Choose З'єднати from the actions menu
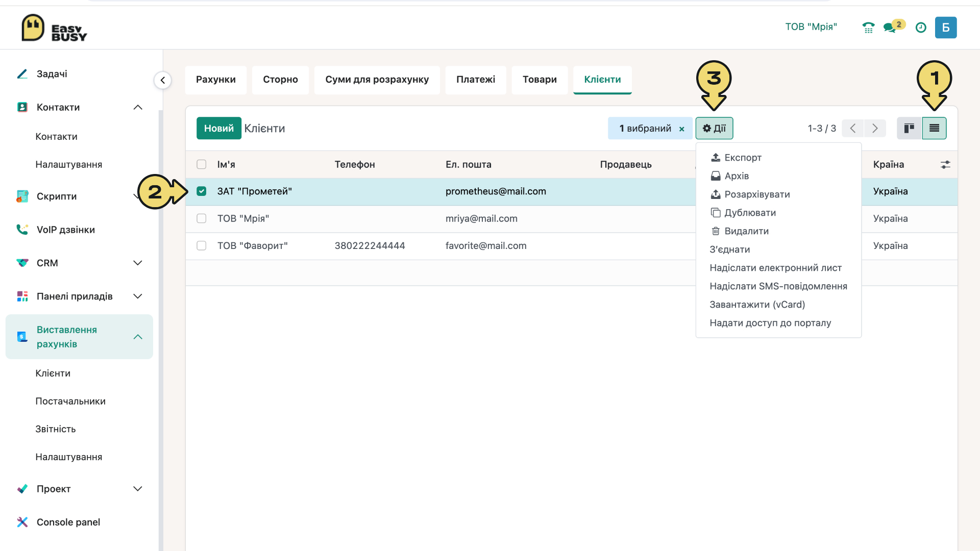The height and width of the screenshot is (551, 980). (778, 249)
